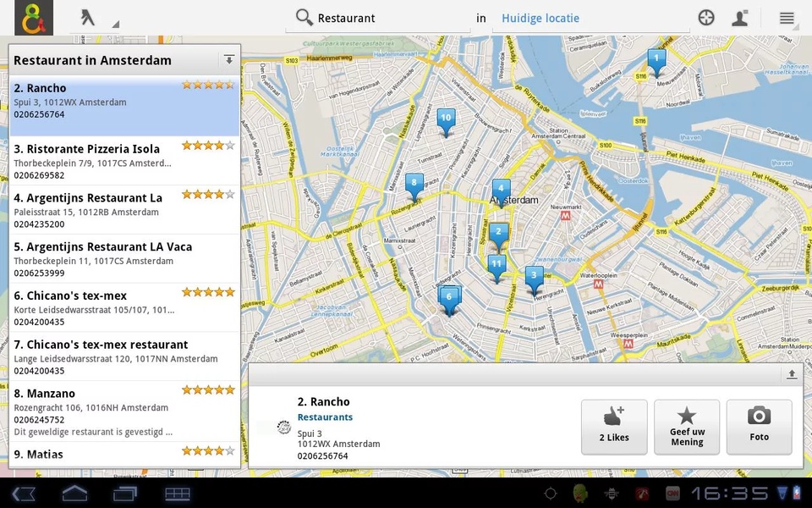
Task: Open the overflow menu in top bar
Action: tap(787, 18)
